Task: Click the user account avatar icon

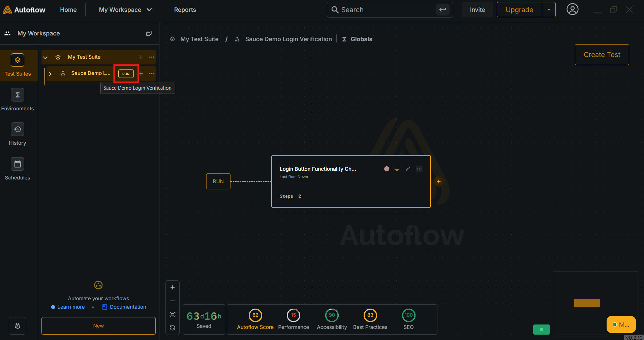Action: 572,9
